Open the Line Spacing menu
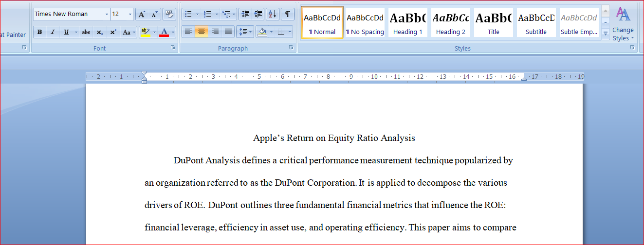 click(x=245, y=32)
